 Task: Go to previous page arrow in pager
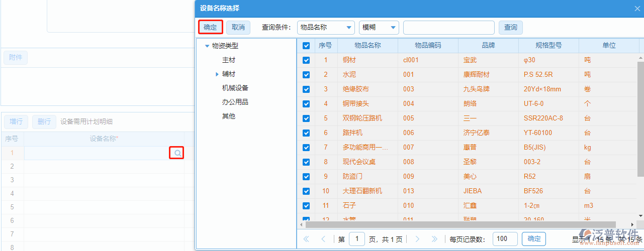click(323, 239)
